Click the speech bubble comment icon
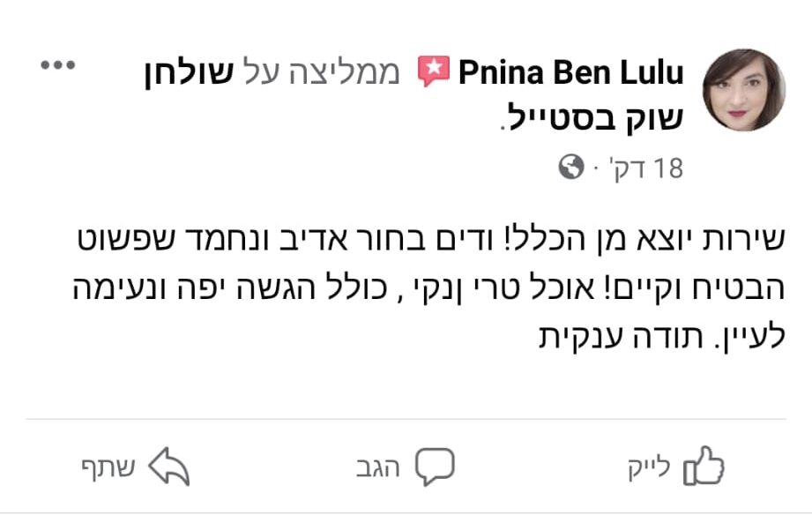This screenshot has height=523, width=812. pyautogui.click(x=435, y=467)
